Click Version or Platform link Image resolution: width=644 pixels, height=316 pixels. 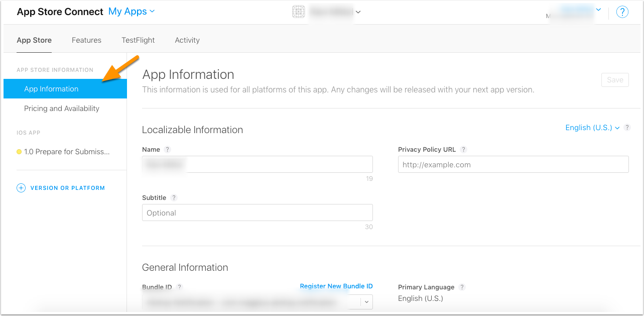point(68,188)
